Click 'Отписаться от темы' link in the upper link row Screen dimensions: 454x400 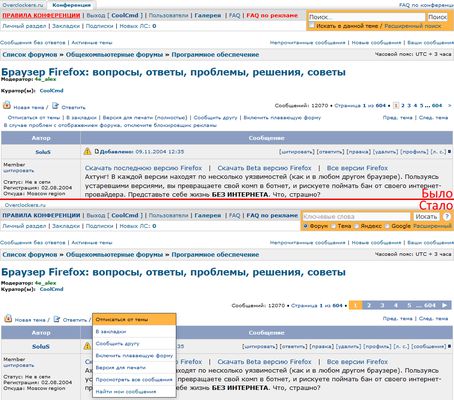pyautogui.click(x=34, y=118)
